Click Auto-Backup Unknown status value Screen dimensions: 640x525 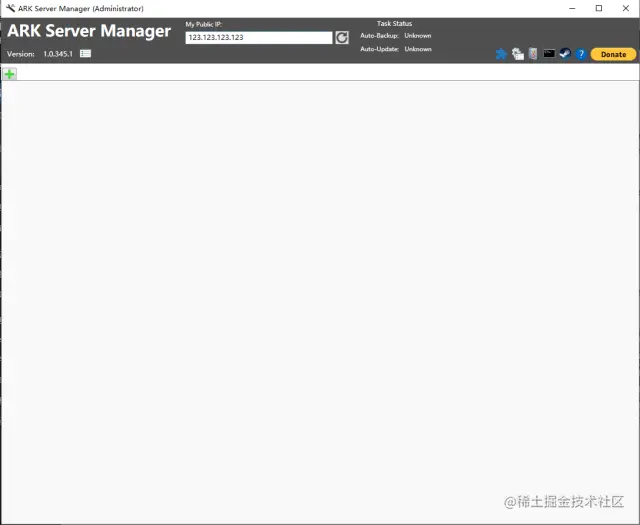(418, 36)
